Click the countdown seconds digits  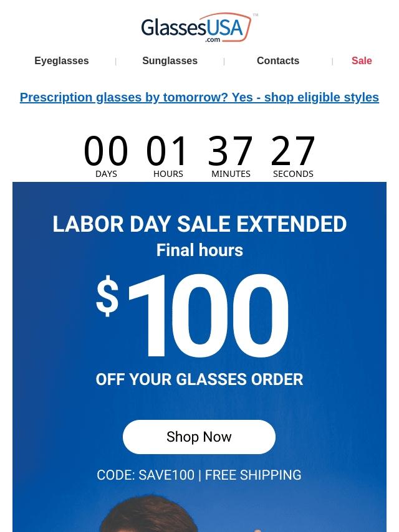click(293, 150)
